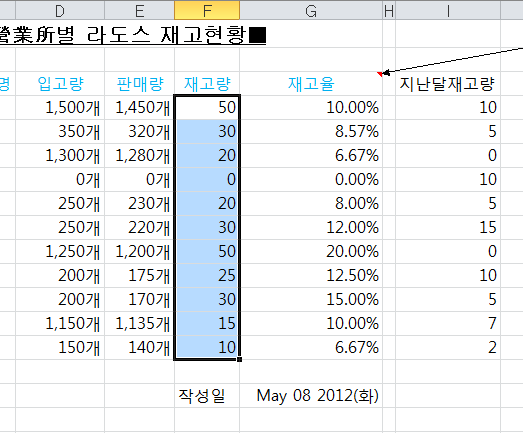Select the highlighted column F header

click(207, 11)
